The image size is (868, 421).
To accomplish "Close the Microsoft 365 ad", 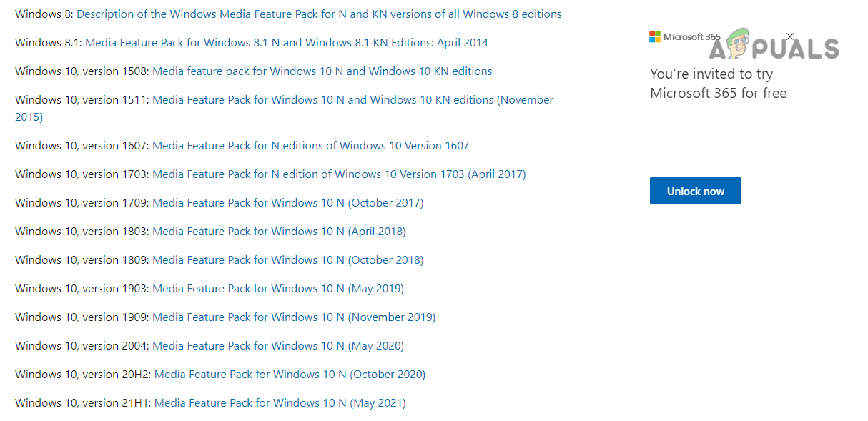I will click(x=789, y=36).
